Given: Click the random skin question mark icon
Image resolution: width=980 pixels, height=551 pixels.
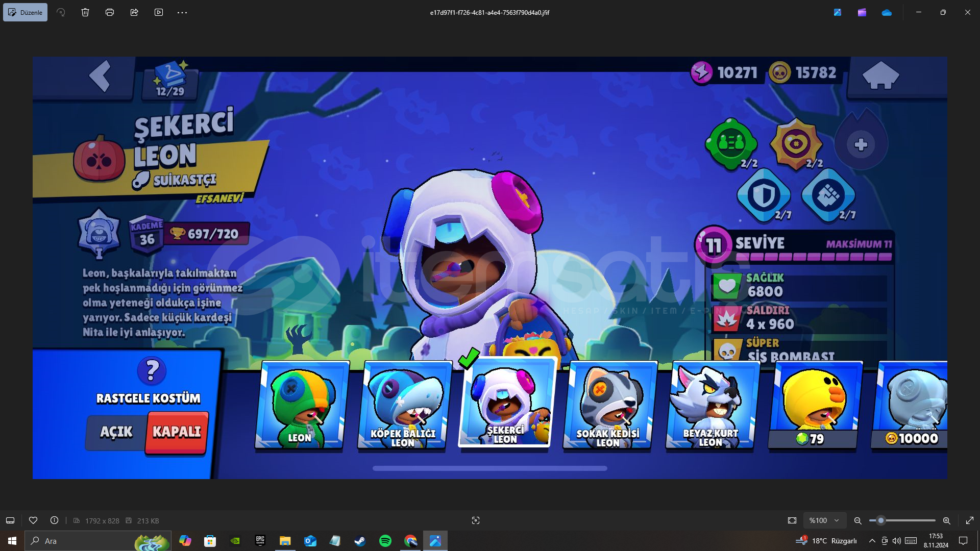Looking at the screenshot, I should (x=152, y=371).
